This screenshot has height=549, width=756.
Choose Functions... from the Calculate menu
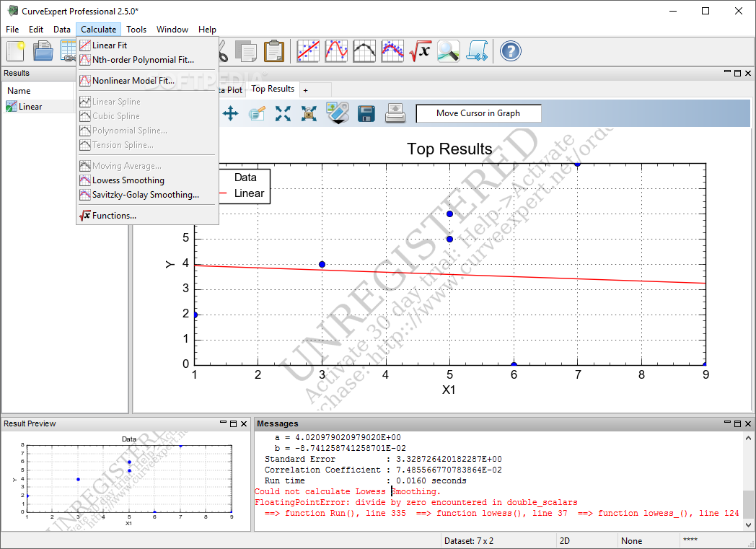(147, 216)
